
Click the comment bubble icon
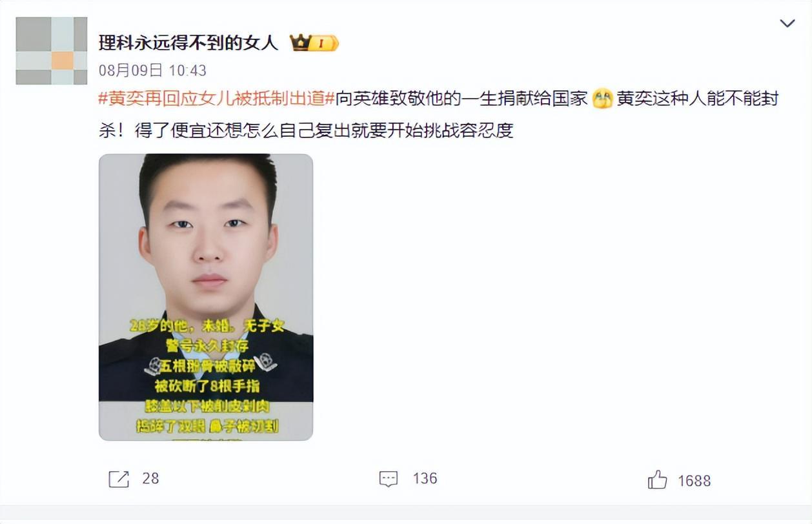[x=388, y=479]
